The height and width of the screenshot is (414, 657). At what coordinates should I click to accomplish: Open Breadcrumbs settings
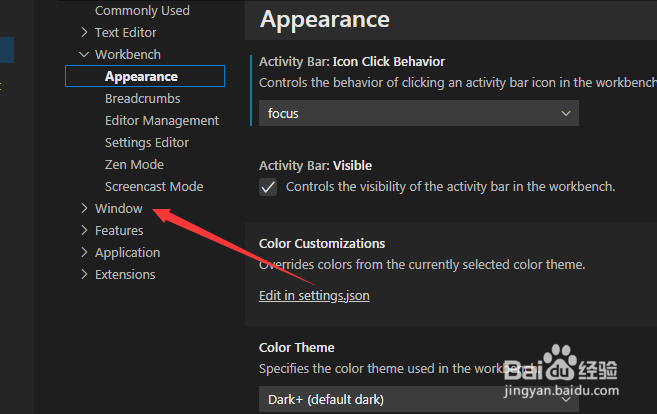click(142, 99)
